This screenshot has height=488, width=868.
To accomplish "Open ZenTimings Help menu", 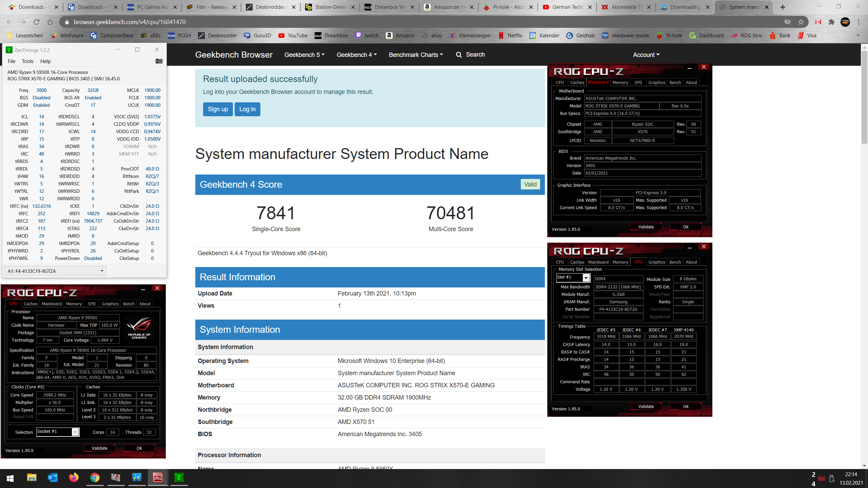I will click(x=45, y=61).
